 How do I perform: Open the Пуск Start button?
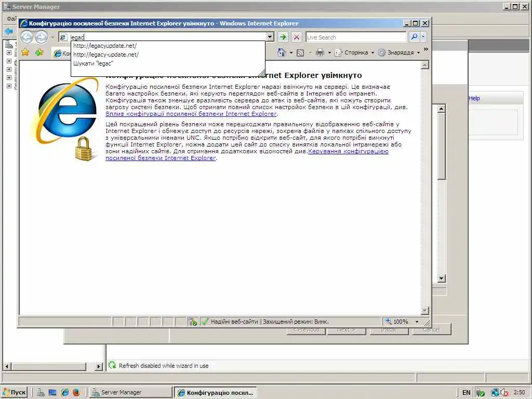pos(14,392)
